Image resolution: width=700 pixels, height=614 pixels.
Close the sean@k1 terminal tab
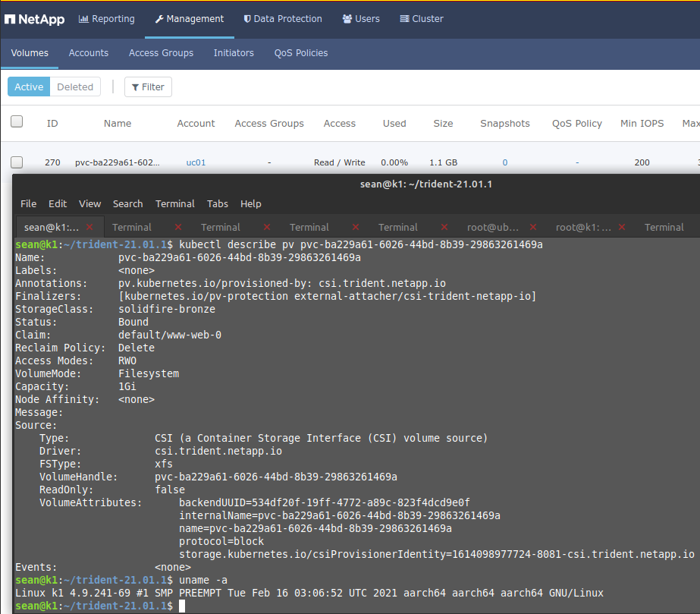click(89, 227)
